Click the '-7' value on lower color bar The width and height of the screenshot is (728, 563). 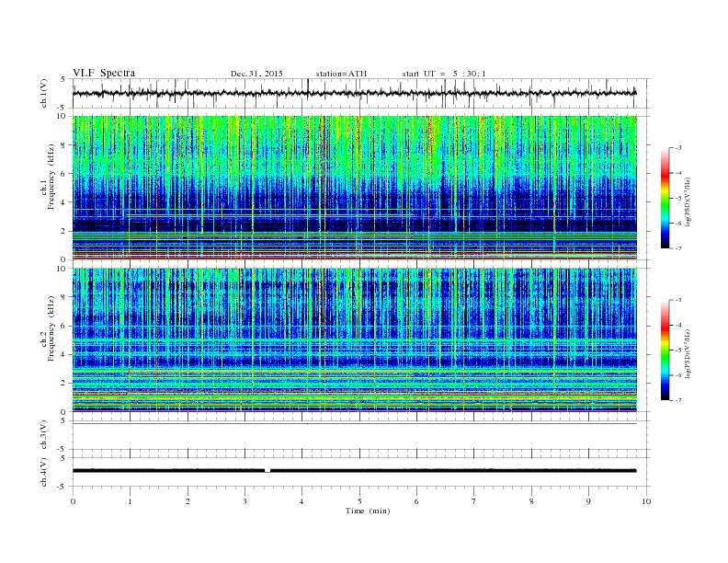click(x=678, y=400)
